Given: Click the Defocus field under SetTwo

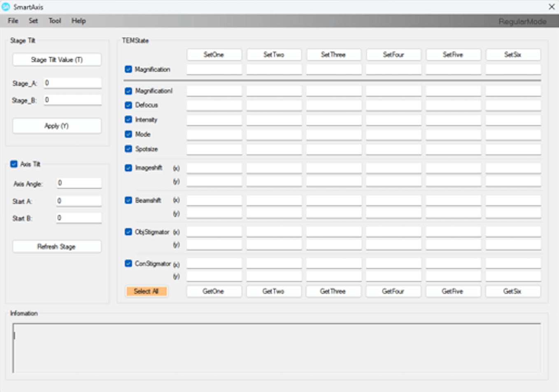Looking at the screenshot, I should [x=274, y=105].
